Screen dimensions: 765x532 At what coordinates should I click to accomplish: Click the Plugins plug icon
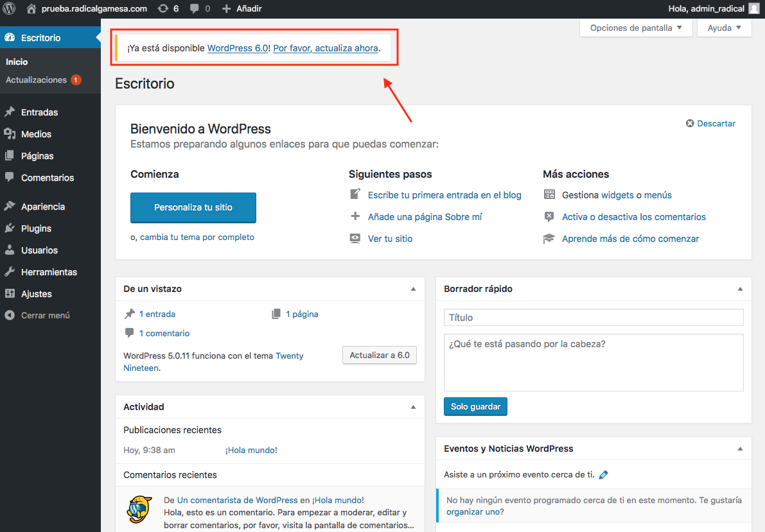(9, 228)
